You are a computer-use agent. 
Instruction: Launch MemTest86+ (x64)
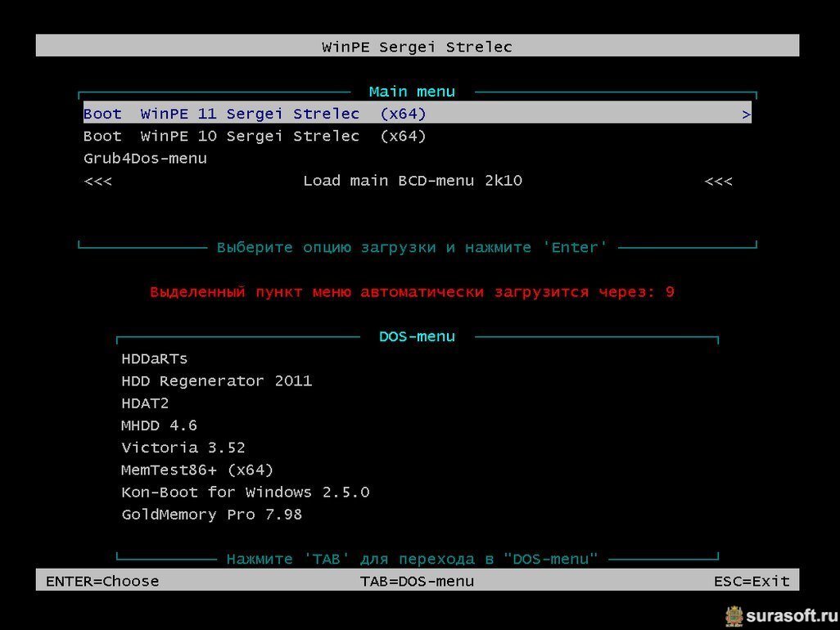(197, 470)
